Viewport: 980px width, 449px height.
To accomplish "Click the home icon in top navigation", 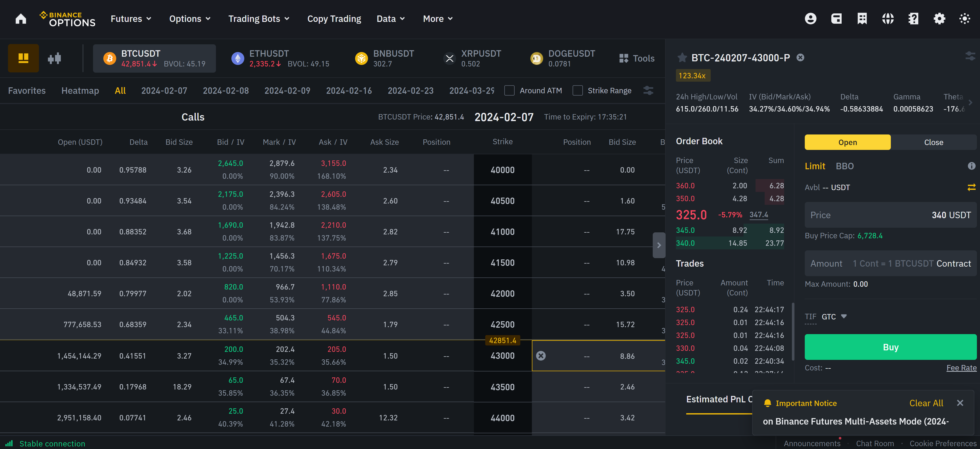I will pos(21,19).
